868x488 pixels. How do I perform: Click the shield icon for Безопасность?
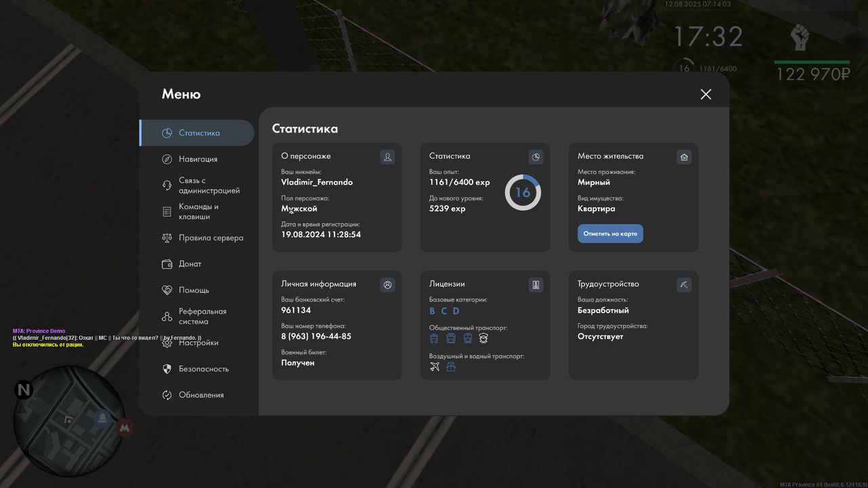pyautogui.click(x=167, y=369)
